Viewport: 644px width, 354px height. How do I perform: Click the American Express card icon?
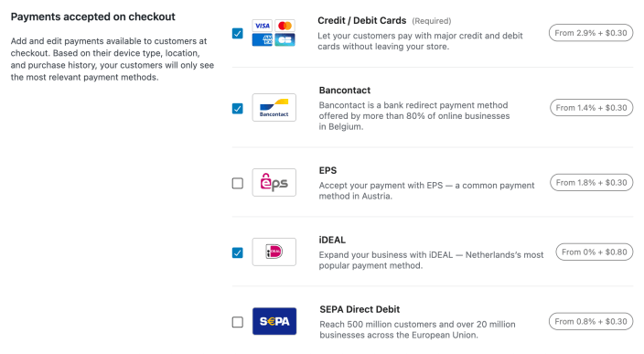(x=262, y=40)
